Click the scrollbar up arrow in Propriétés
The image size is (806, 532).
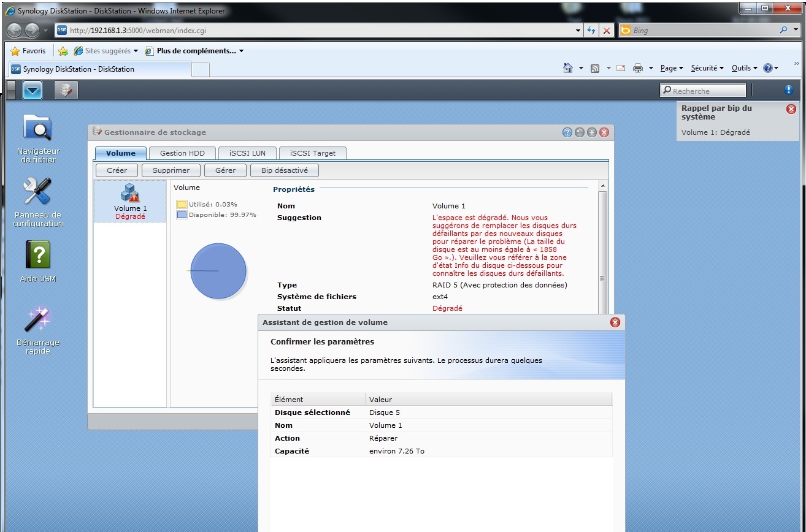(603, 186)
